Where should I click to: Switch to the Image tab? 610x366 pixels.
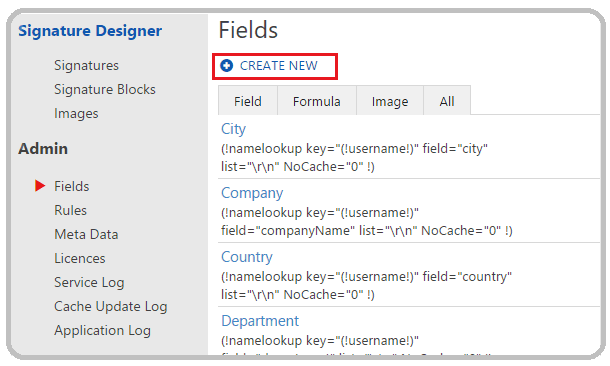[390, 101]
